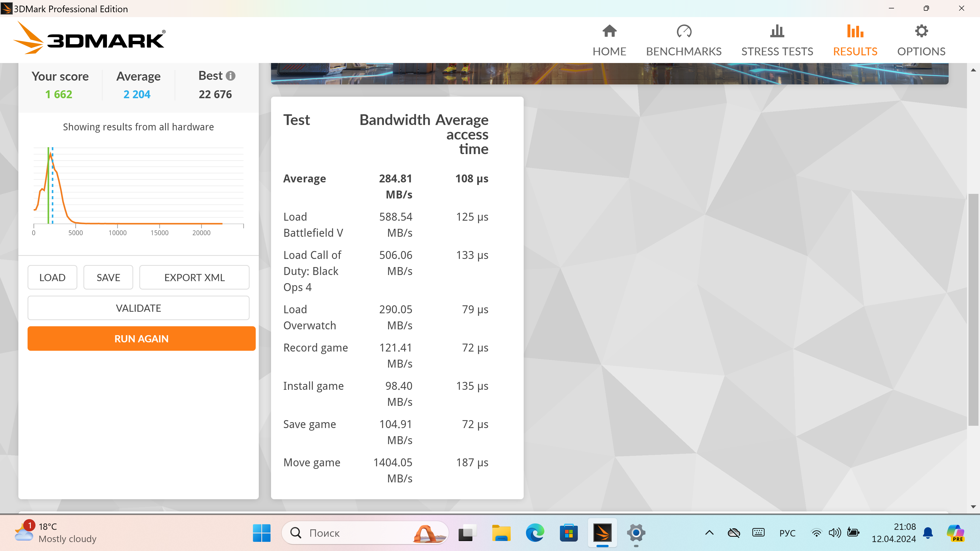Open Windows Settings gear in taskbar
980x551 pixels.
[x=636, y=533]
